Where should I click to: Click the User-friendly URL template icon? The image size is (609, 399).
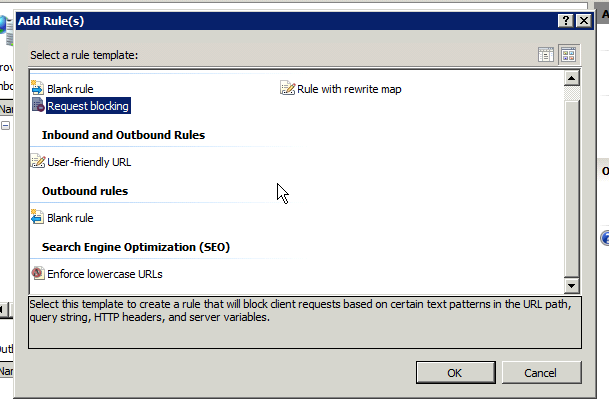pyautogui.click(x=38, y=161)
